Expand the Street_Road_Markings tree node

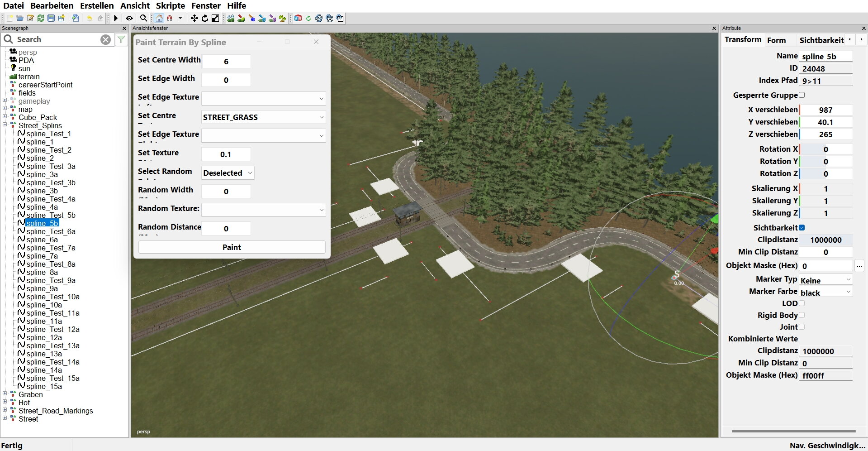pyautogui.click(x=5, y=411)
